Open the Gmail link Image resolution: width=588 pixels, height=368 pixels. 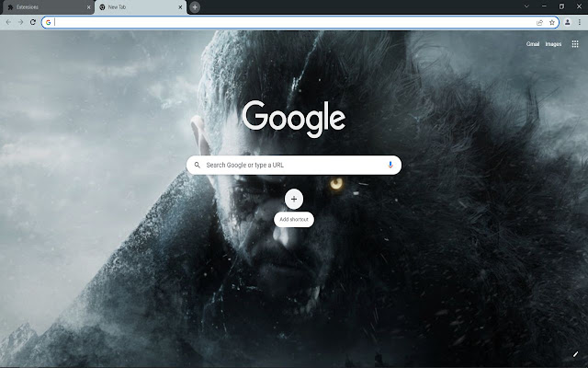[533, 44]
